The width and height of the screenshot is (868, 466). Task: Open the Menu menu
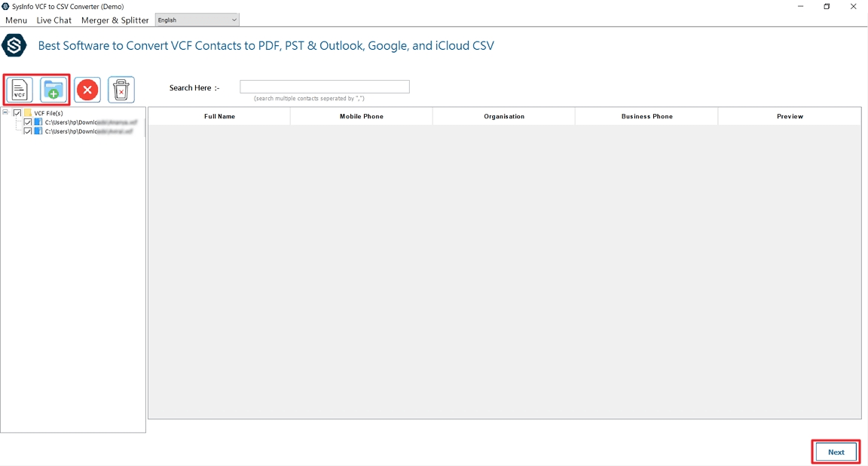point(16,20)
